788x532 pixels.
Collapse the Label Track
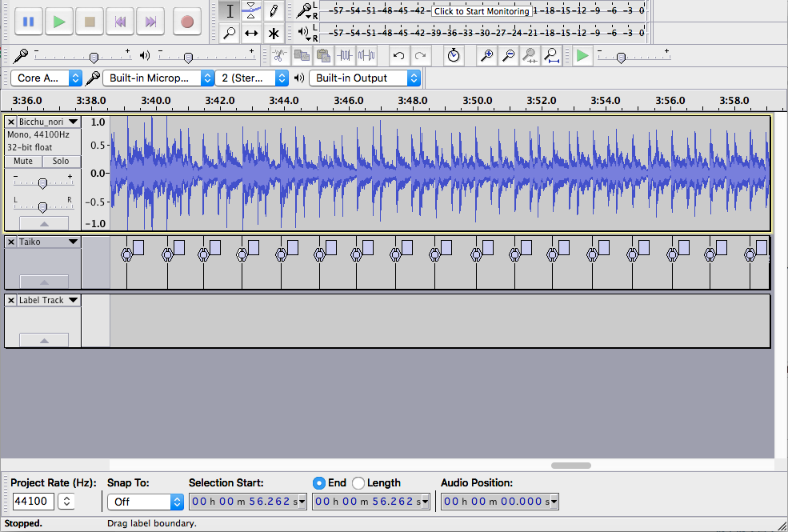pos(44,339)
